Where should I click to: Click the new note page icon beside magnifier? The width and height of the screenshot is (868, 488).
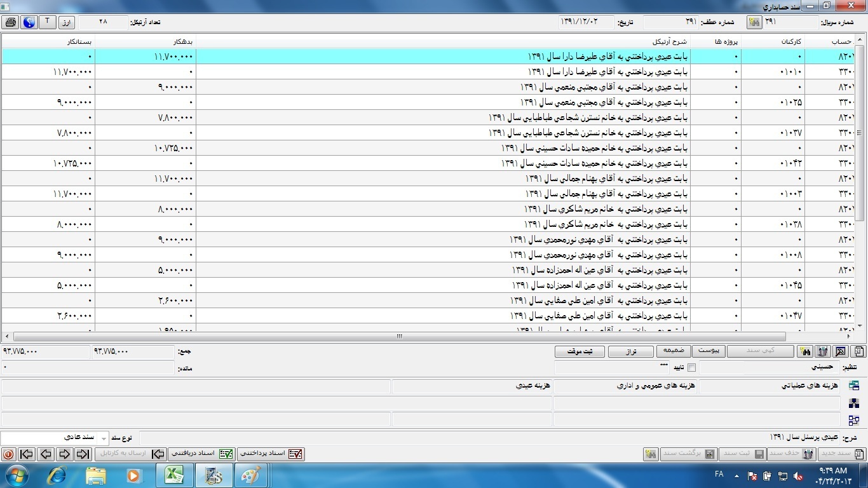(x=858, y=351)
